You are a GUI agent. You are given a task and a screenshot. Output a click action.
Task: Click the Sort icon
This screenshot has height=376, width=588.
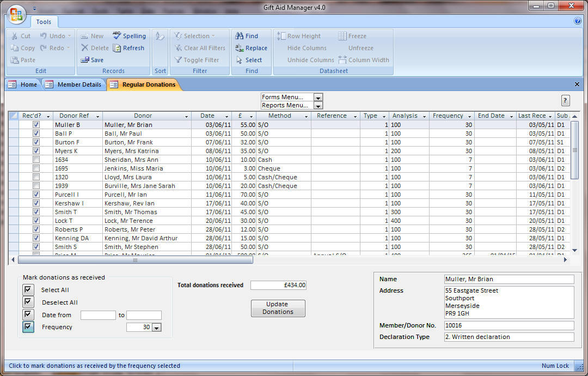tap(160, 36)
